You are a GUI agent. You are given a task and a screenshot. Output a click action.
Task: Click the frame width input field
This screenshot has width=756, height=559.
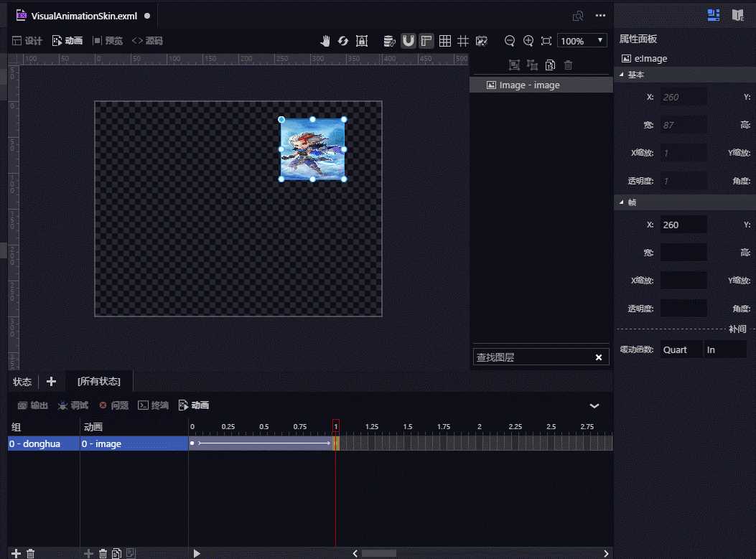(x=683, y=253)
